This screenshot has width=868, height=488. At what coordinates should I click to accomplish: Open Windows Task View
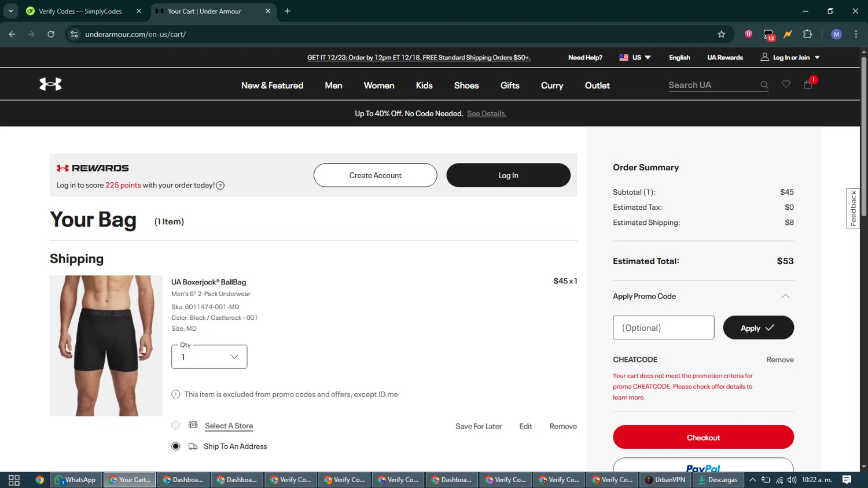[14, 480]
